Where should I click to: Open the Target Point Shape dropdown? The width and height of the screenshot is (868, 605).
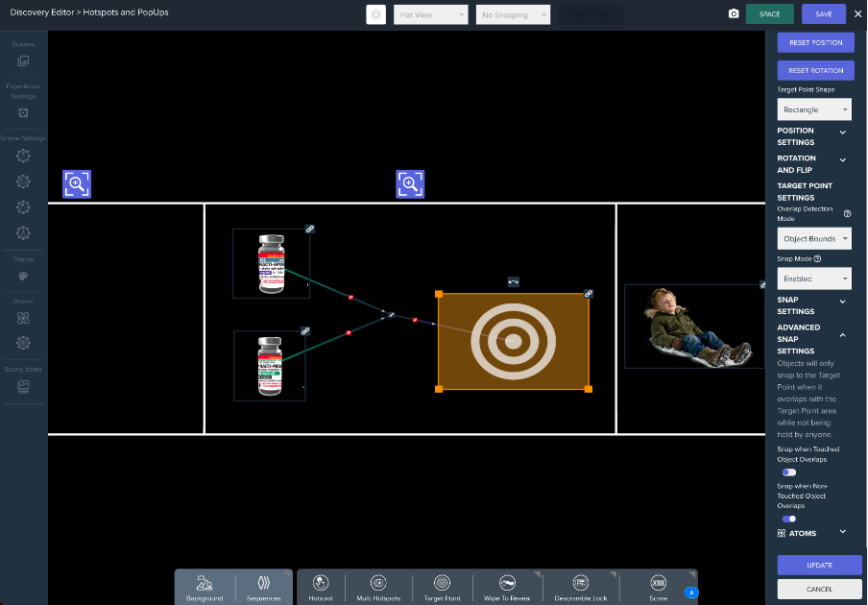click(x=814, y=109)
